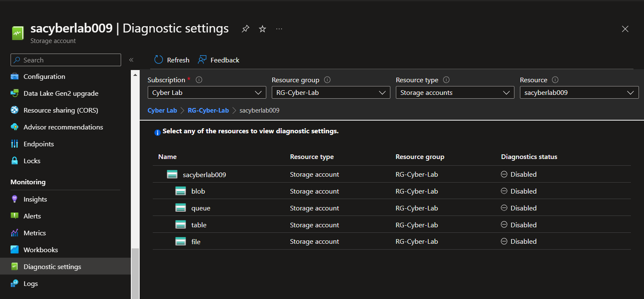Click the Advisor recommendations cloud icon
The image size is (644, 299).
click(15, 127)
